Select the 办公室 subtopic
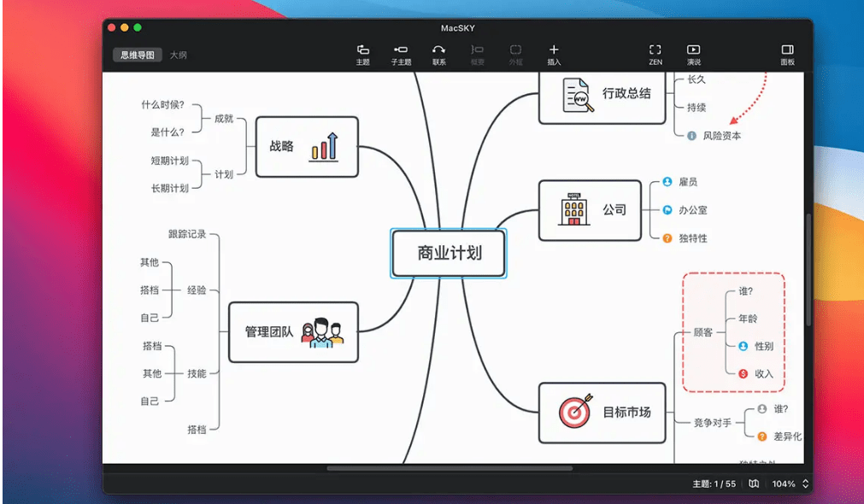864x504 pixels. [x=692, y=210]
